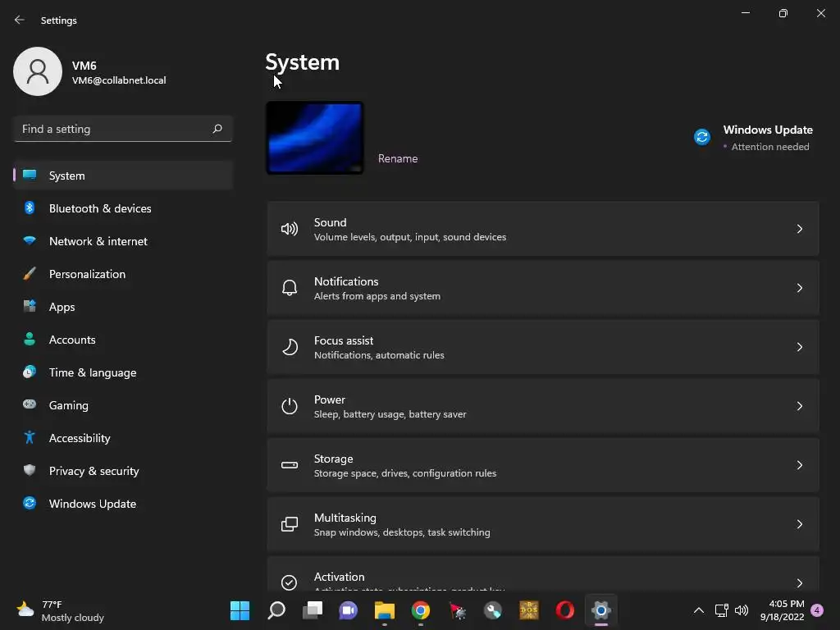Click the Storage drive icon
Screen dimensions: 840x630
click(x=290, y=465)
